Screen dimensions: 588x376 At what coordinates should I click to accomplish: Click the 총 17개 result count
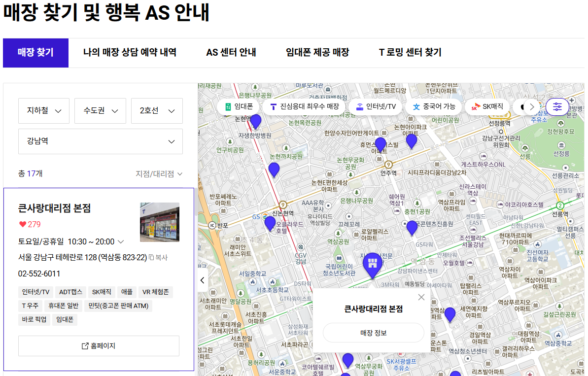[x=31, y=173]
